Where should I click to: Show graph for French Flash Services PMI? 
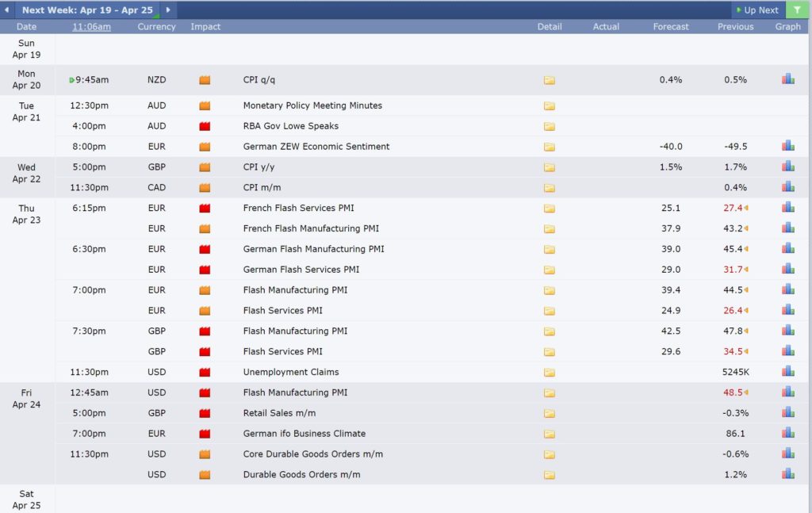click(x=788, y=207)
